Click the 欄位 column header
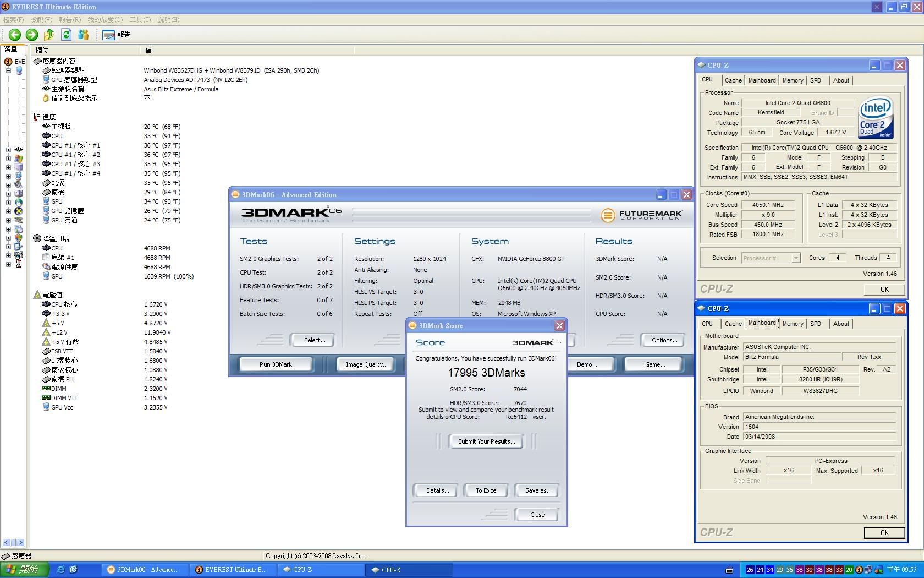This screenshot has height=578, width=924. (x=85, y=50)
